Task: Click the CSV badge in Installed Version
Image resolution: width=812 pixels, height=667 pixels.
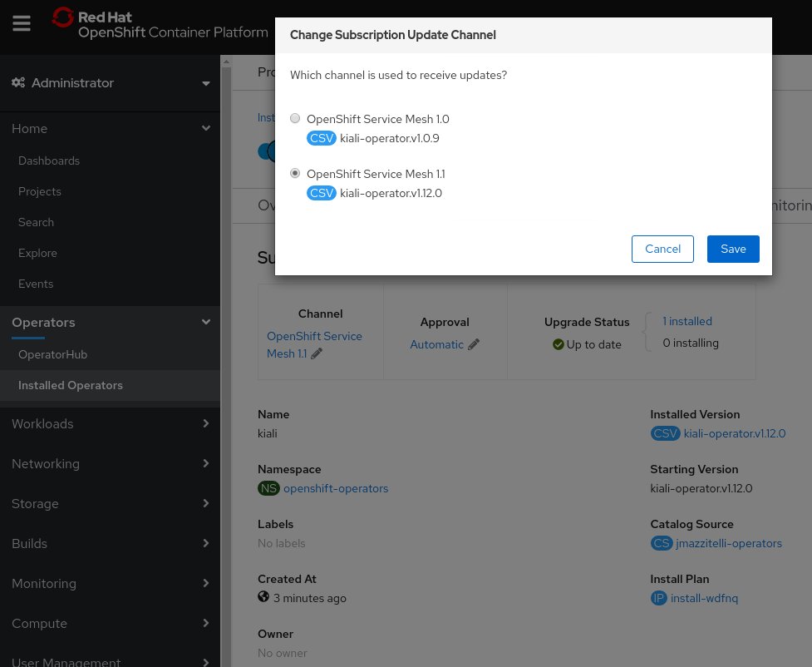Action: click(665, 433)
